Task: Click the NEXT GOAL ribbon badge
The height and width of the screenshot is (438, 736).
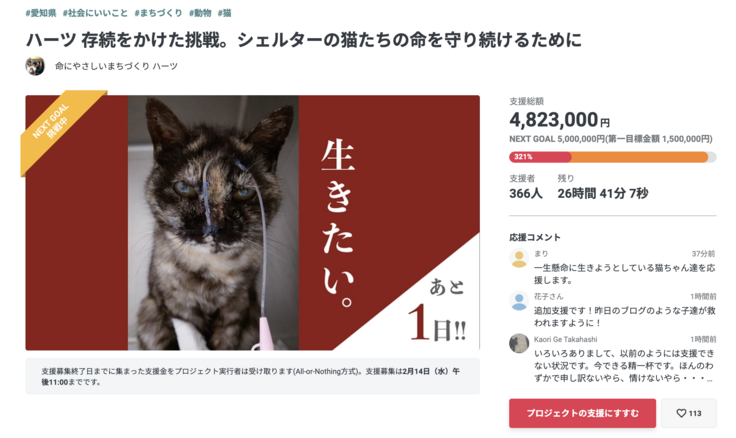Action: click(60, 128)
